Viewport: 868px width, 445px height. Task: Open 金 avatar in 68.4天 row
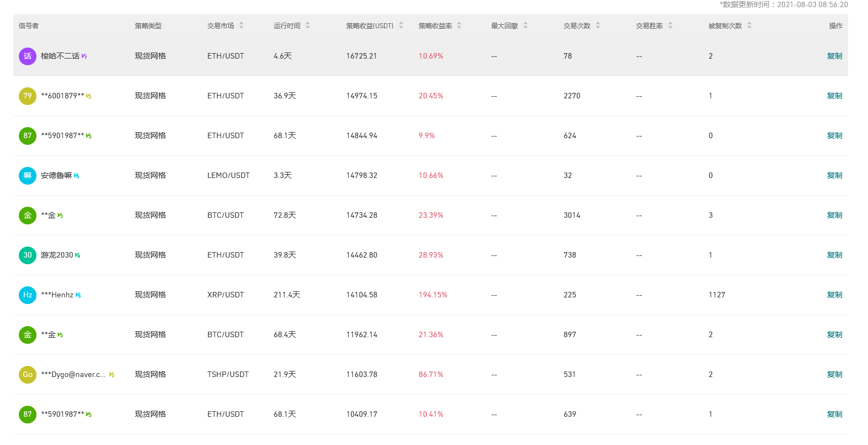[28, 335]
